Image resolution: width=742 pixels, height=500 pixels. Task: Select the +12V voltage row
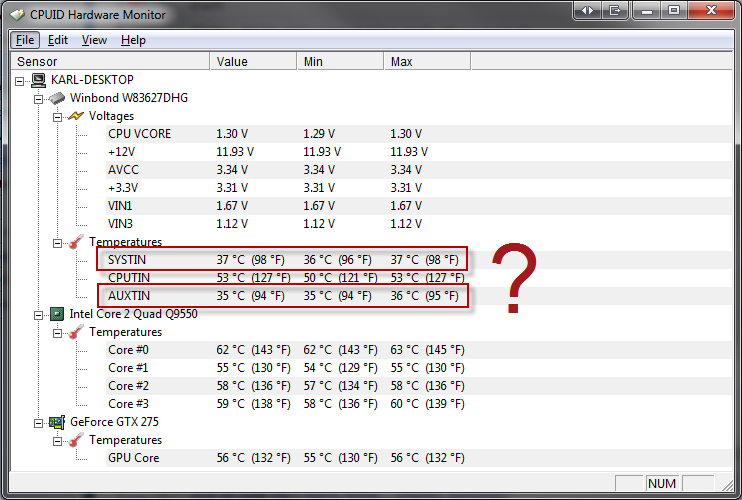tap(419, 152)
